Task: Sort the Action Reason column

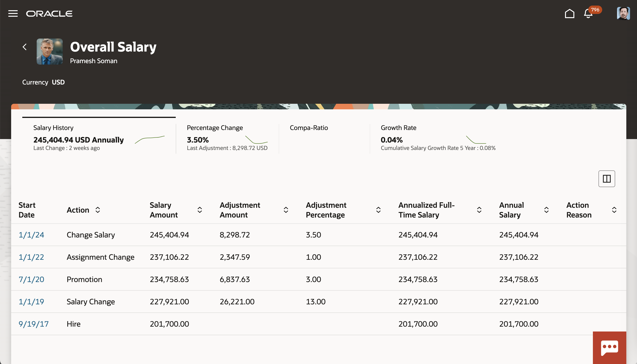Action: (614, 210)
